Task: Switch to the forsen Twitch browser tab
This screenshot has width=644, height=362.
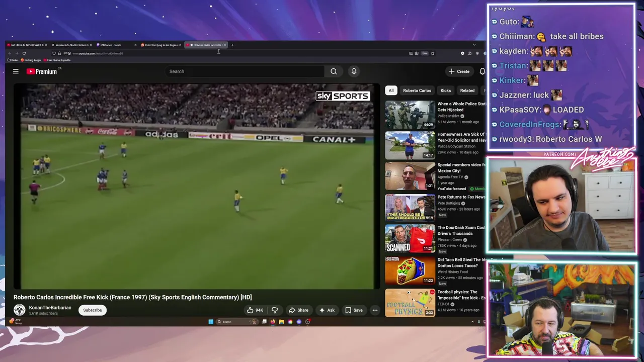Action: (x=117, y=45)
